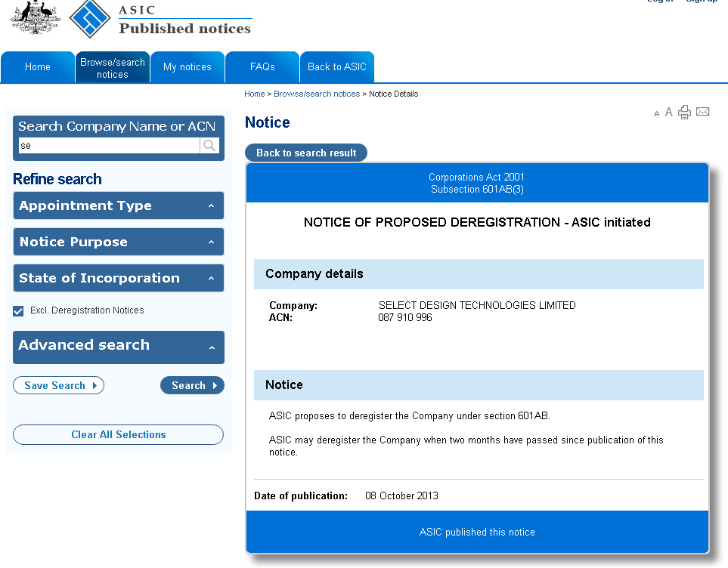Viewport: 728px width, 568px height.
Task: Run search with the Search button
Action: (x=192, y=385)
